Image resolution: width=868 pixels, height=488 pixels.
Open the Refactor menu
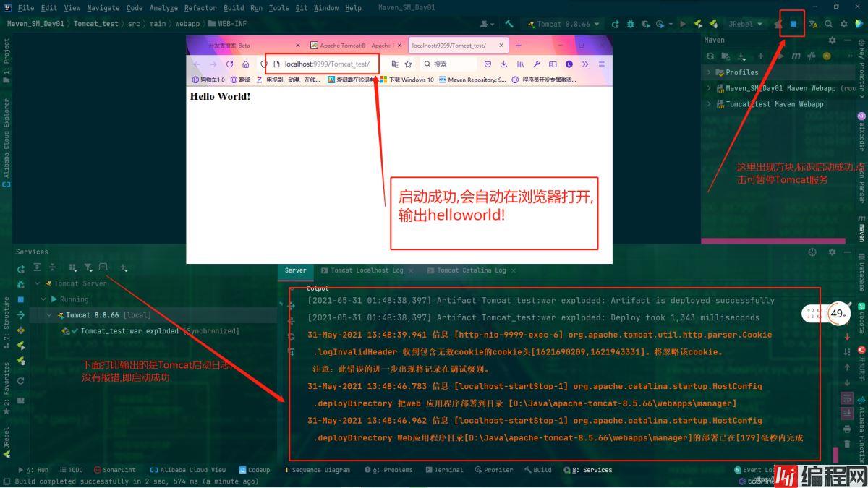(200, 8)
